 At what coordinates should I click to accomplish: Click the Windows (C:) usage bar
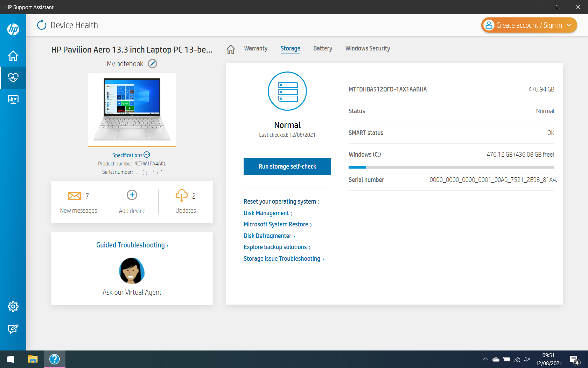pos(451,168)
